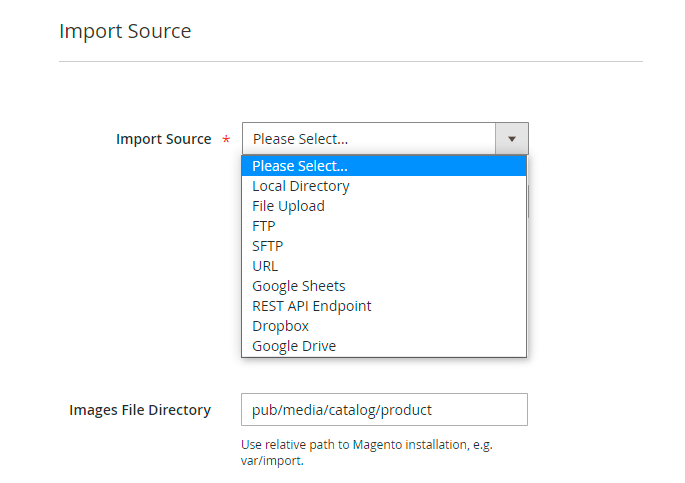Pick File Upload as import source
This screenshot has width=685, height=483.
click(x=288, y=206)
